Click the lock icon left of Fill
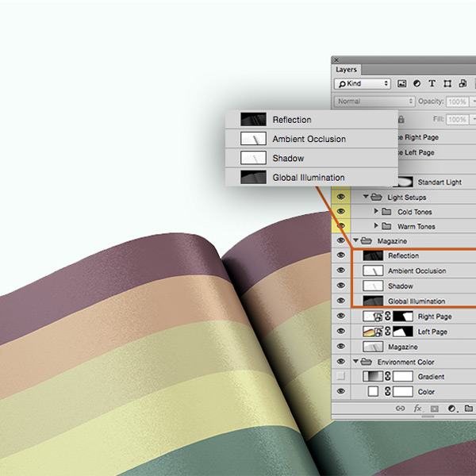The width and height of the screenshot is (476, 476). pos(401,119)
